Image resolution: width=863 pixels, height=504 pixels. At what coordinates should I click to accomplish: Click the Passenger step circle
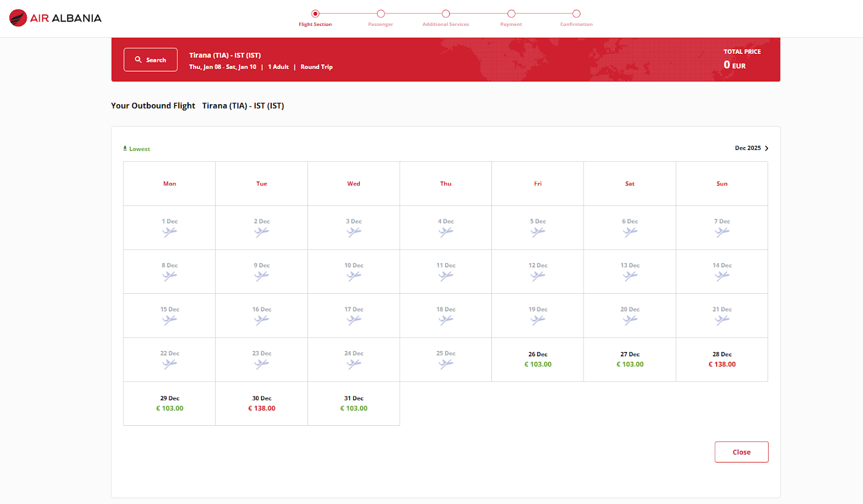tap(381, 14)
